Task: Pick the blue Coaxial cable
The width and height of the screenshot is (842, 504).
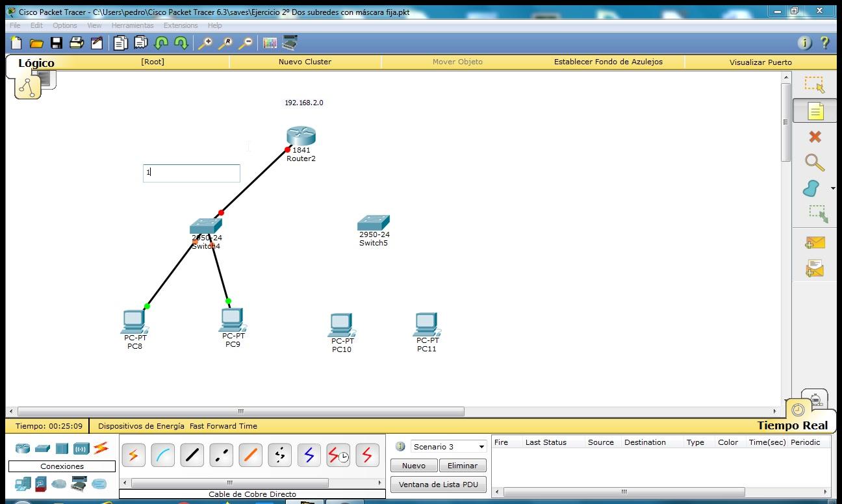Action: tap(309, 456)
